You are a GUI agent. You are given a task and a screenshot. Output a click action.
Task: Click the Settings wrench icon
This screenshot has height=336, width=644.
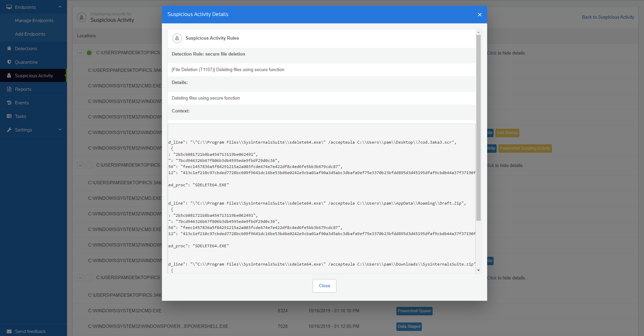[x=9, y=130]
